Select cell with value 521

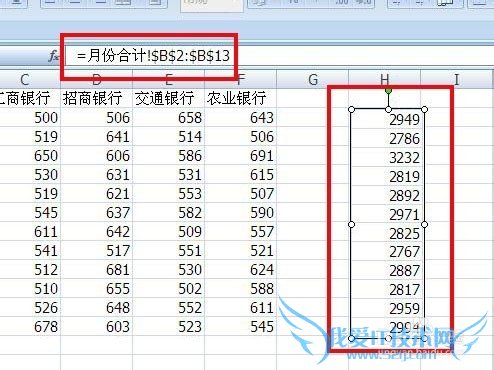coord(241,250)
